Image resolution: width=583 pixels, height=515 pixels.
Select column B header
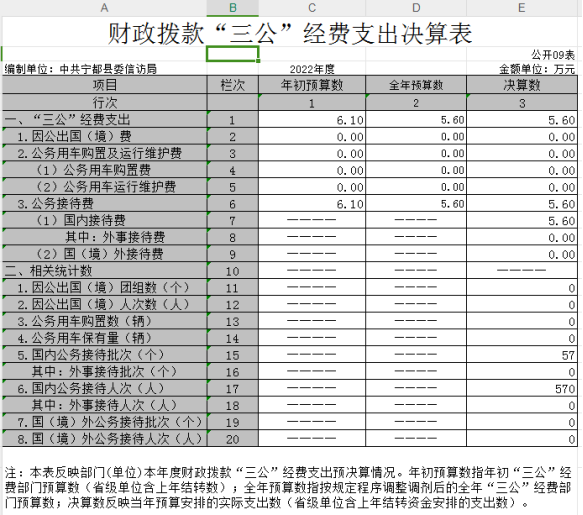(233, 8)
